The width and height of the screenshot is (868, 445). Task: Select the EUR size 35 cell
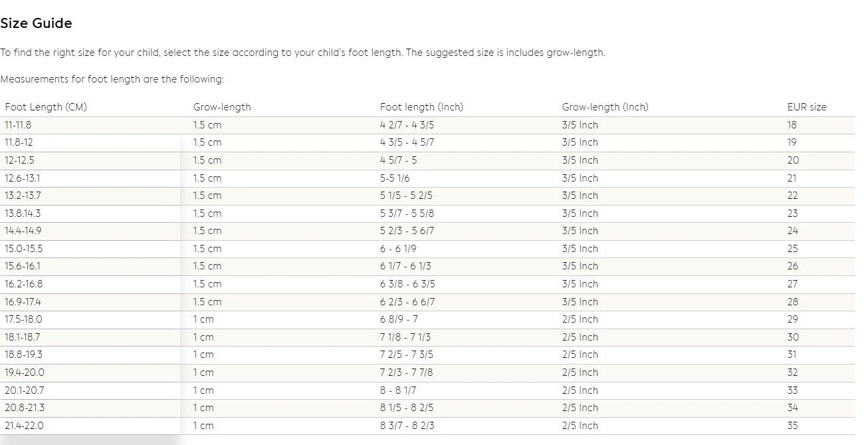coord(792,426)
